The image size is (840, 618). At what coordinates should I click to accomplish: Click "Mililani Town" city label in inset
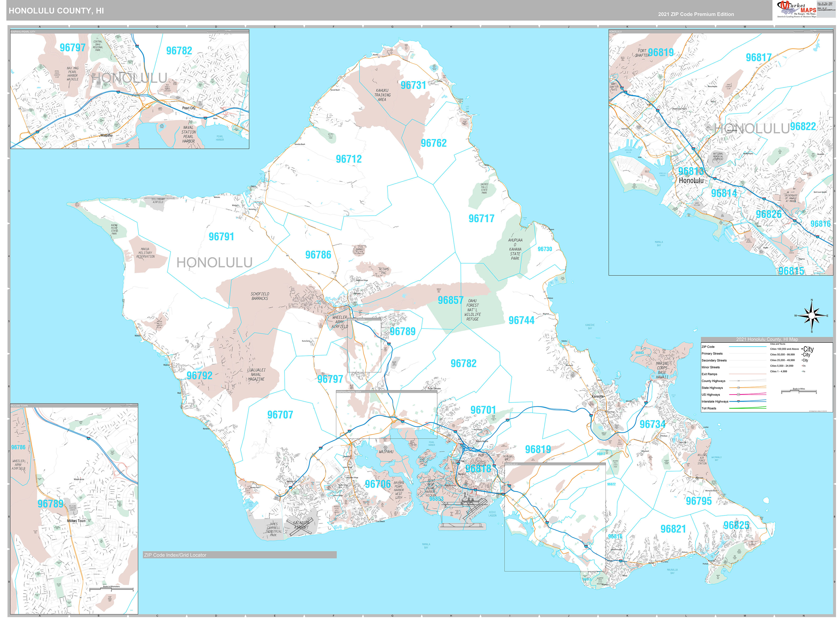76,521
